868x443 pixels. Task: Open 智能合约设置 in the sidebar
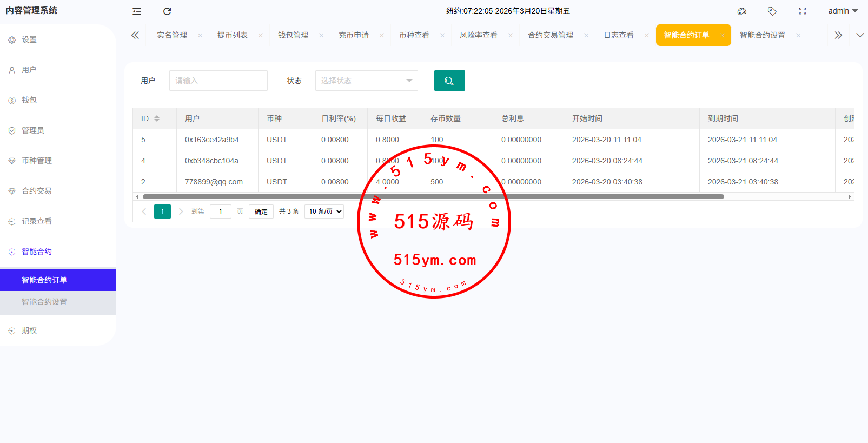tap(44, 302)
